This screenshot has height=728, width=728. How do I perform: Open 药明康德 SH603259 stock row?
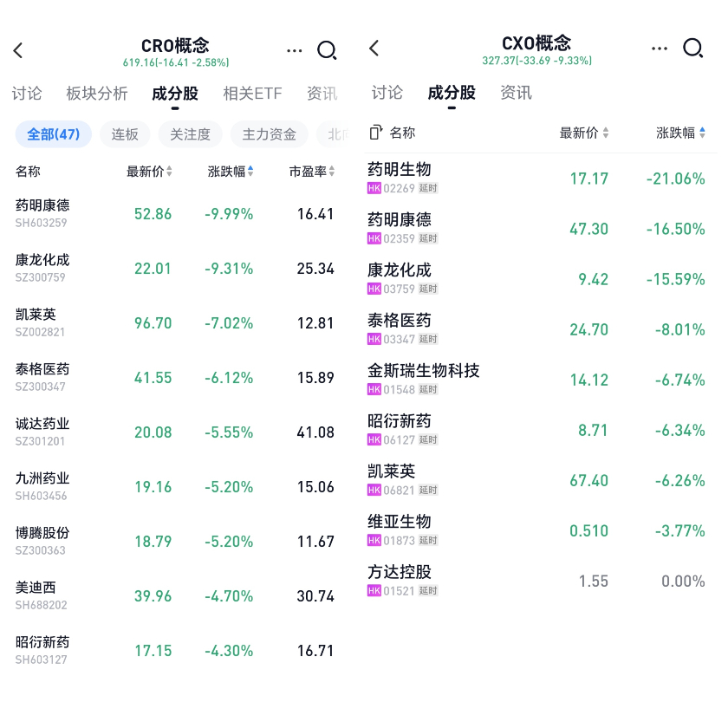coord(174,213)
